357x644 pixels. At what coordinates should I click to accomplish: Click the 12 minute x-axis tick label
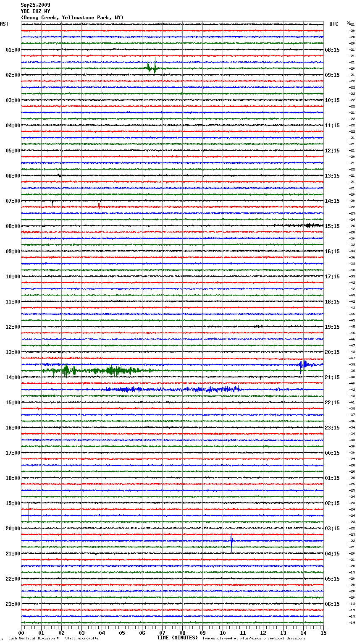point(263,633)
